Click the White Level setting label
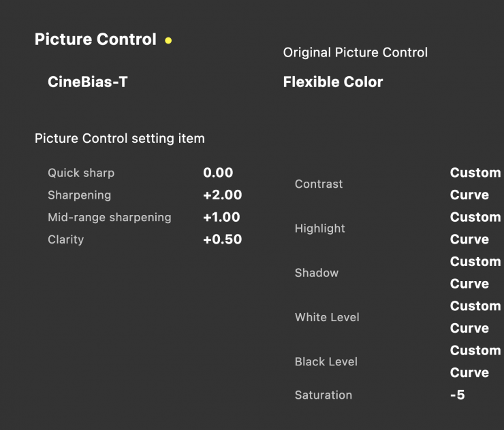Viewport: 504px width, 430px height. (x=327, y=317)
